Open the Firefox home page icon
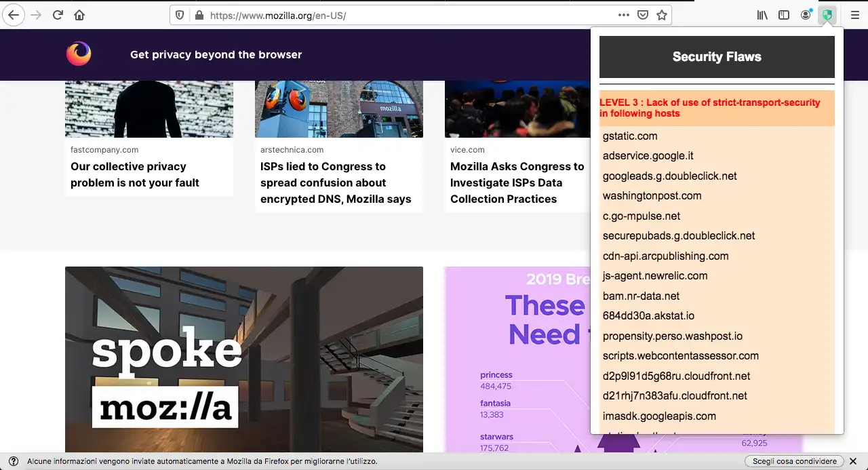Screen dimensions: 868x470 click(79, 15)
